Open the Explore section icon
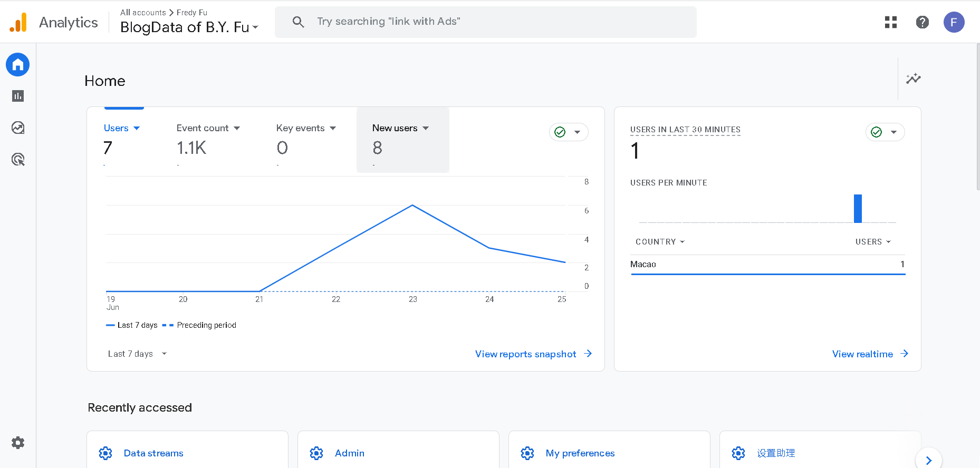 coord(18,128)
